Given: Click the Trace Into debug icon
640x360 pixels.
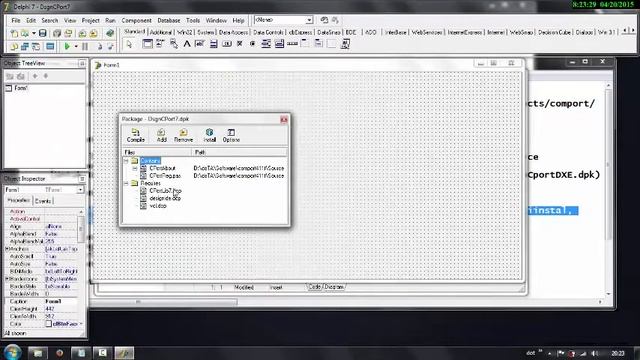Looking at the screenshot, I should pos(99,47).
